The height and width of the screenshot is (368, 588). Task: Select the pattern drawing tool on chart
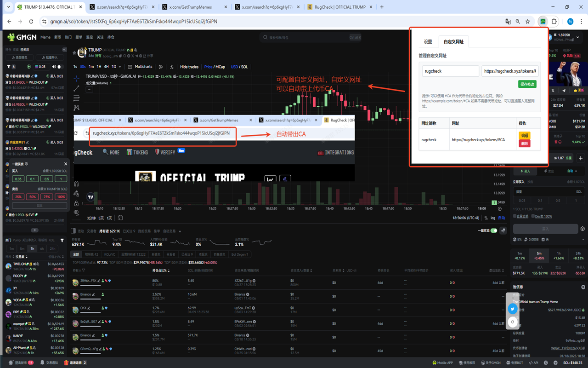(x=76, y=108)
